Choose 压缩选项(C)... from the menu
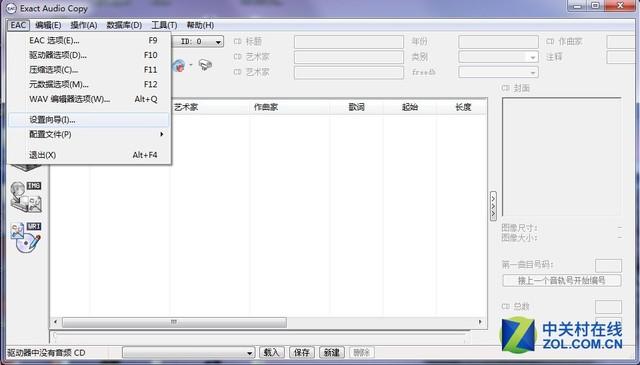Viewport: 640px width, 365px height. click(89, 70)
